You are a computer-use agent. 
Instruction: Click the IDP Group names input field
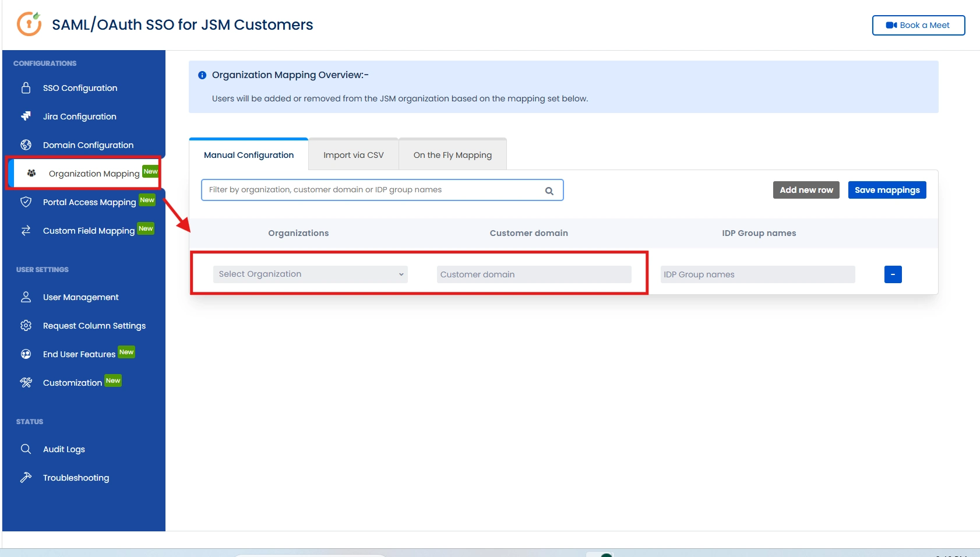click(x=758, y=274)
